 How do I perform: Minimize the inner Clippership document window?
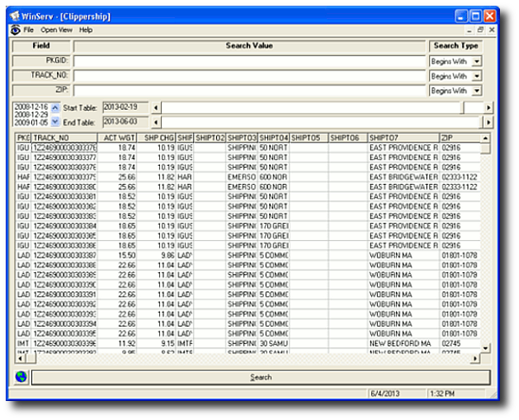(470, 30)
